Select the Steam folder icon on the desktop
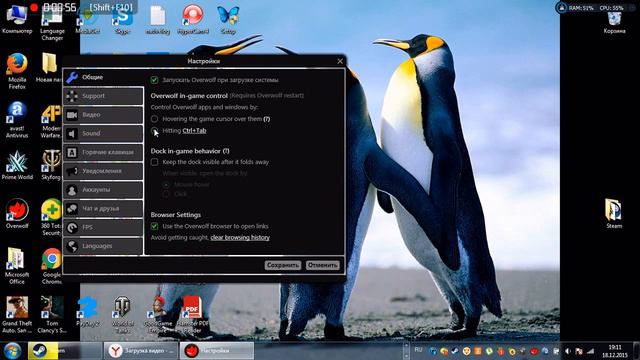The width and height of the screenshot is (640, 360). tap(613, 213)
